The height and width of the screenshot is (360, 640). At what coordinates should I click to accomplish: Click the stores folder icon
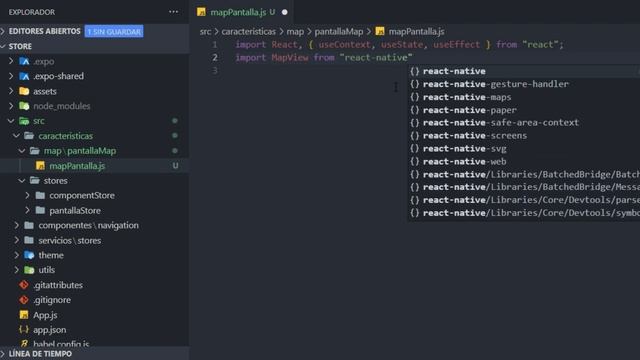click(x=35, y=180)
